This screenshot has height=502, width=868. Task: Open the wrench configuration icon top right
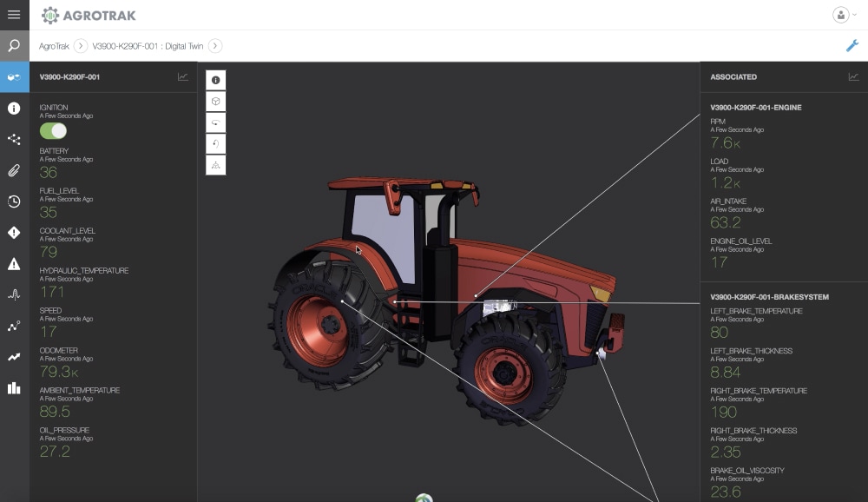tap(852, 45)
